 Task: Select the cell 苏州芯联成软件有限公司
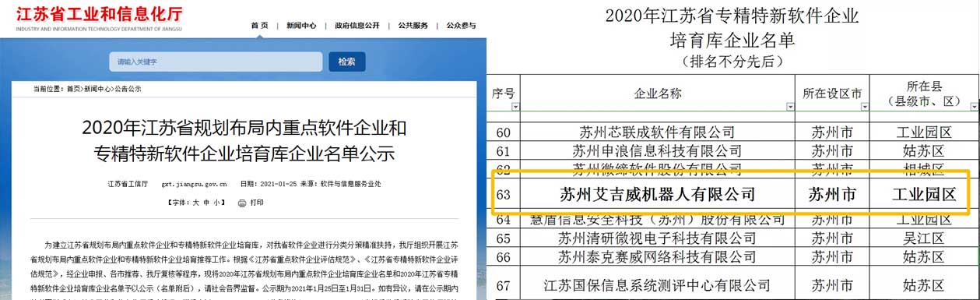(657, 132)
